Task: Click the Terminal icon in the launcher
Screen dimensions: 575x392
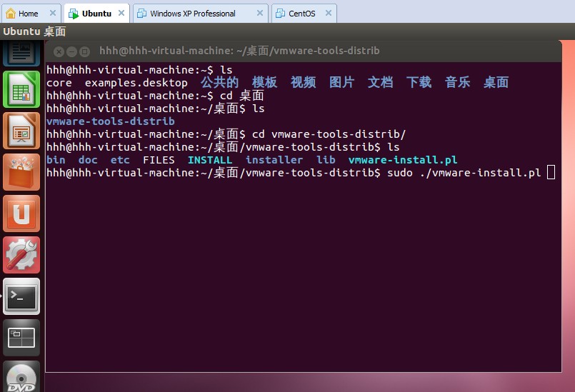Action: [x=21, y=296]
